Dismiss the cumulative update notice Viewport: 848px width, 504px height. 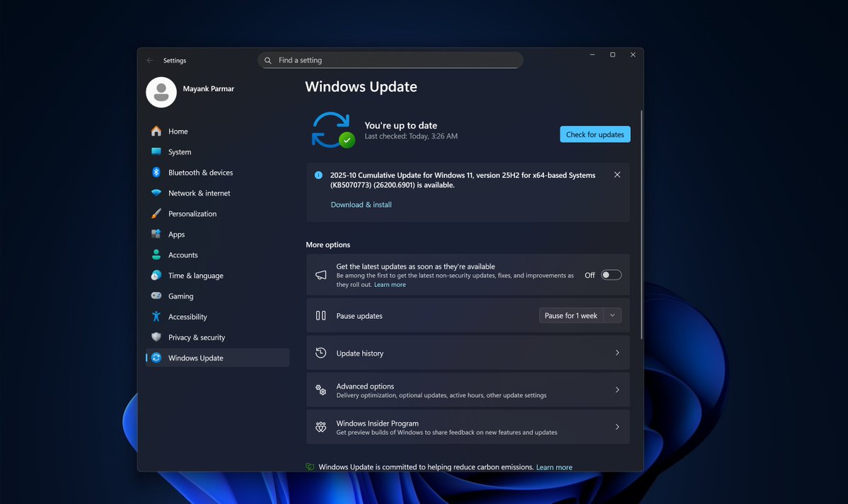coord(617,175)
